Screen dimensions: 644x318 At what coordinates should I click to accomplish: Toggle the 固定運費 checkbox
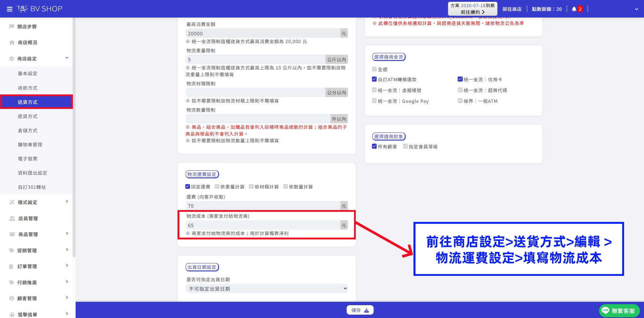(x=188, y=186)
